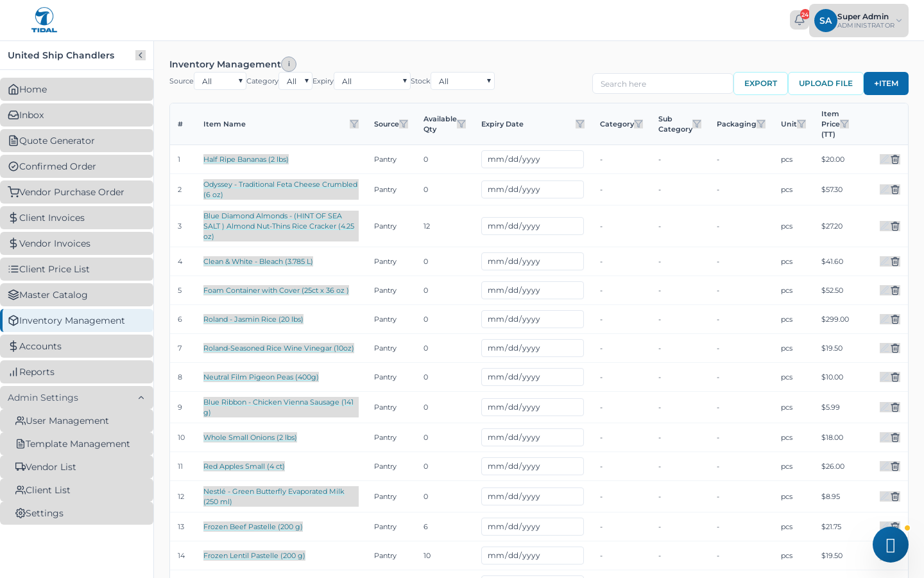The image size is (924, 578).
Task: Open Template Management
Action: [76, 444]
